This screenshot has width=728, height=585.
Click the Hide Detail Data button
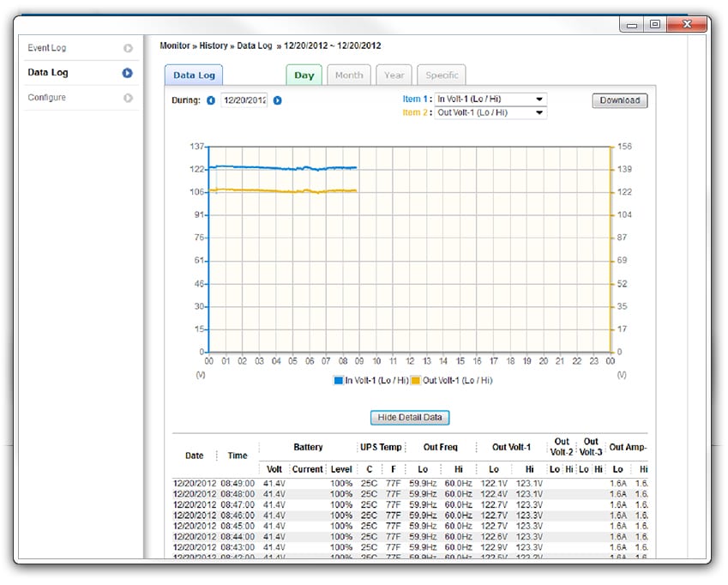[x=410, y=418]
